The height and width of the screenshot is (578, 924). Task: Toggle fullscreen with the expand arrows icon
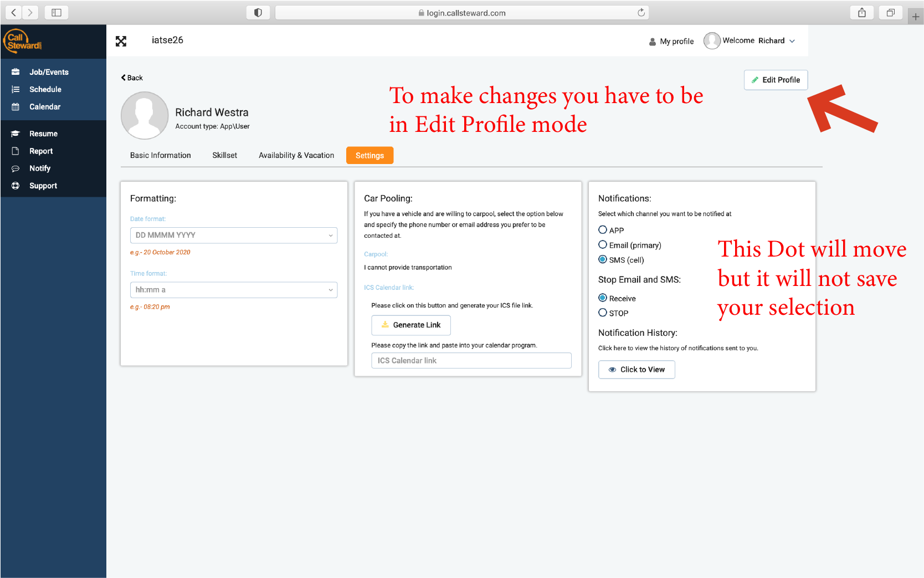pos(121,41)
